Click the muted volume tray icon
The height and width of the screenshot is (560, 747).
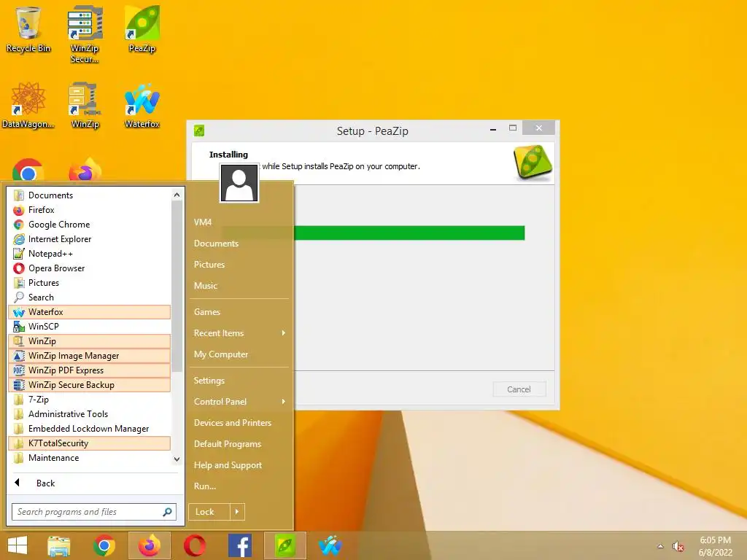[678, 546]
